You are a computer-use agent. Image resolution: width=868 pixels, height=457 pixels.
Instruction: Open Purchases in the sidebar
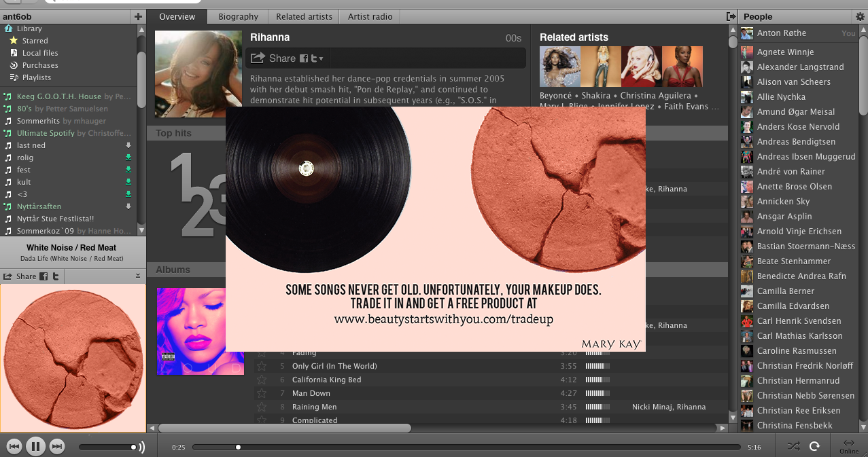[x=40, y=65]
